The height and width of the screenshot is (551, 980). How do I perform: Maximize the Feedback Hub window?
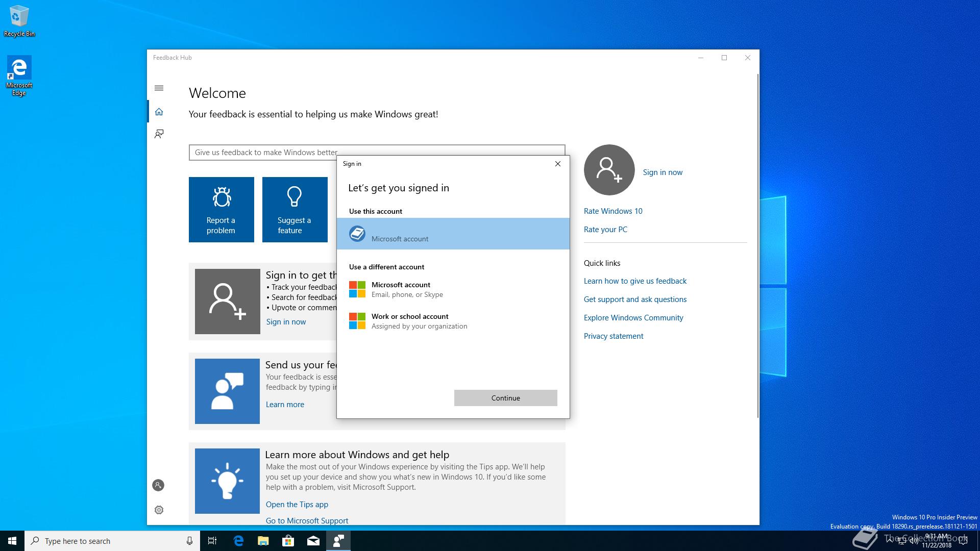point(724,58)
